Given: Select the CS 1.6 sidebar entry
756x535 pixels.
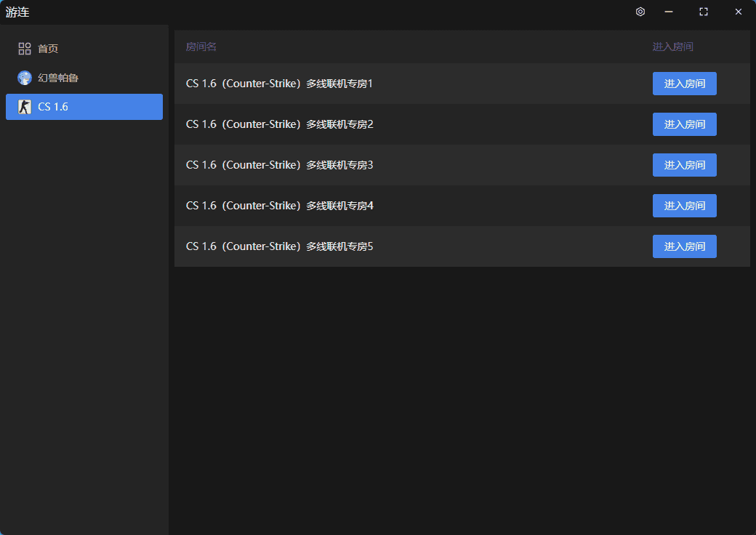Looking at the screenshot, I should point(84,107).
